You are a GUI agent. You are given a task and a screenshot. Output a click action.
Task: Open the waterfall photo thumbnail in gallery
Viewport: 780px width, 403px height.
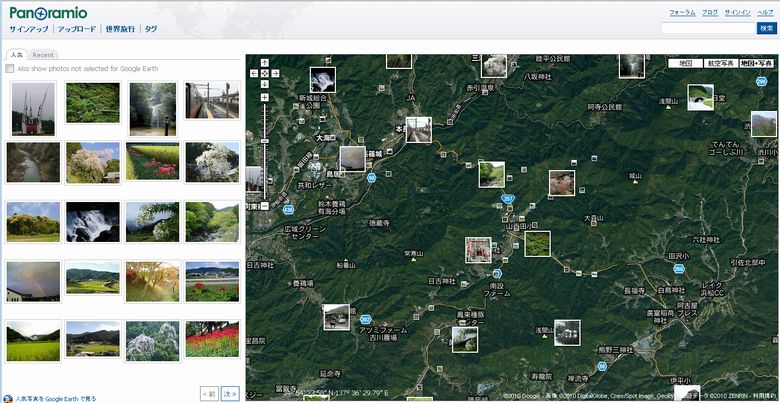coord(92,221)
